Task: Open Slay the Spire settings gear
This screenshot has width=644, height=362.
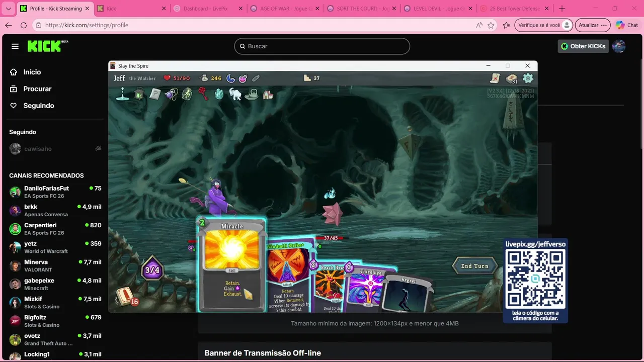Action: tap(528, 78)
